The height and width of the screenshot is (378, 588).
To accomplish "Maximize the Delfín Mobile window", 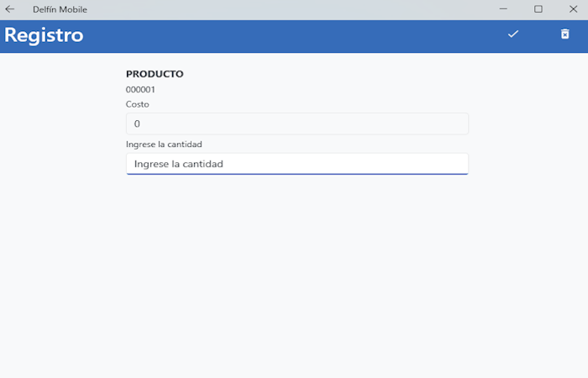I will point(538,9).
